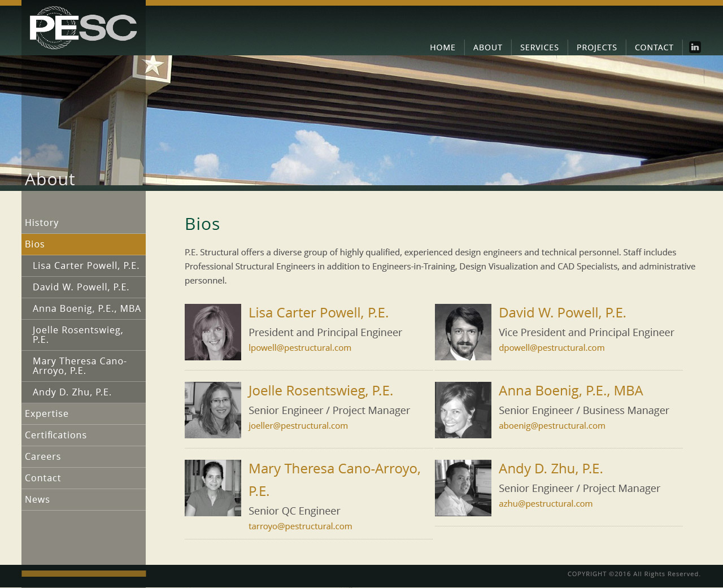Click Andy D. Zhu's photo

(463, 488)
